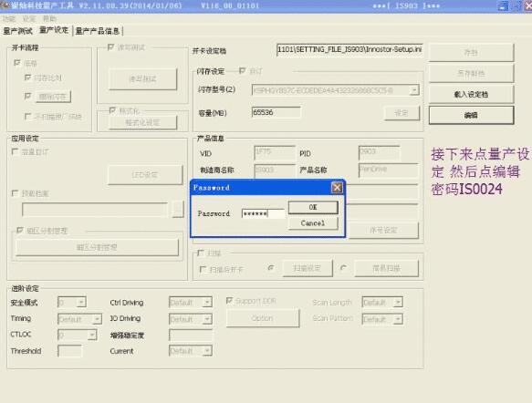532x403 pixels.
Task: Toggle the 格式化 checkbox
Action: pyautogui.click(x=112, y=110)
